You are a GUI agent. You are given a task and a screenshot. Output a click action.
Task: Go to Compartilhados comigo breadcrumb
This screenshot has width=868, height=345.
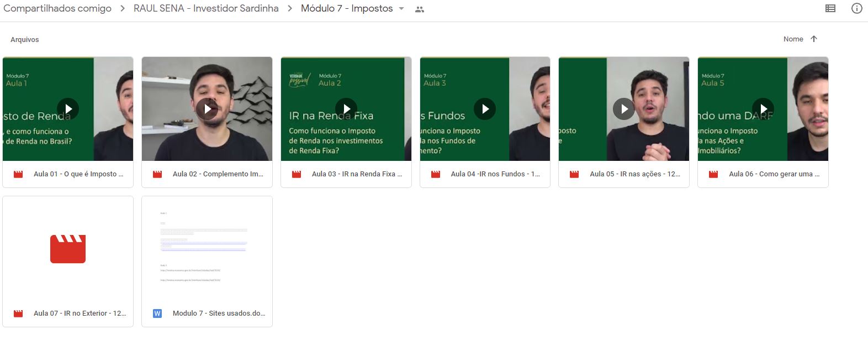click(57, 8)
